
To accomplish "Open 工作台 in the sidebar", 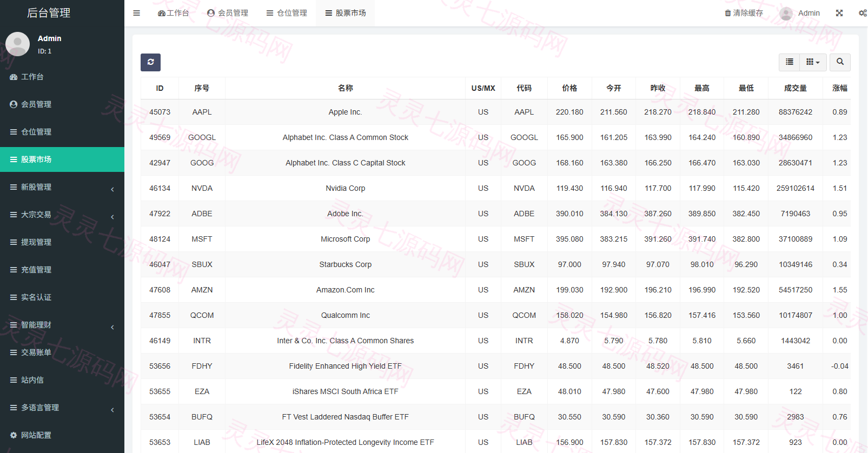I will 62,77.
